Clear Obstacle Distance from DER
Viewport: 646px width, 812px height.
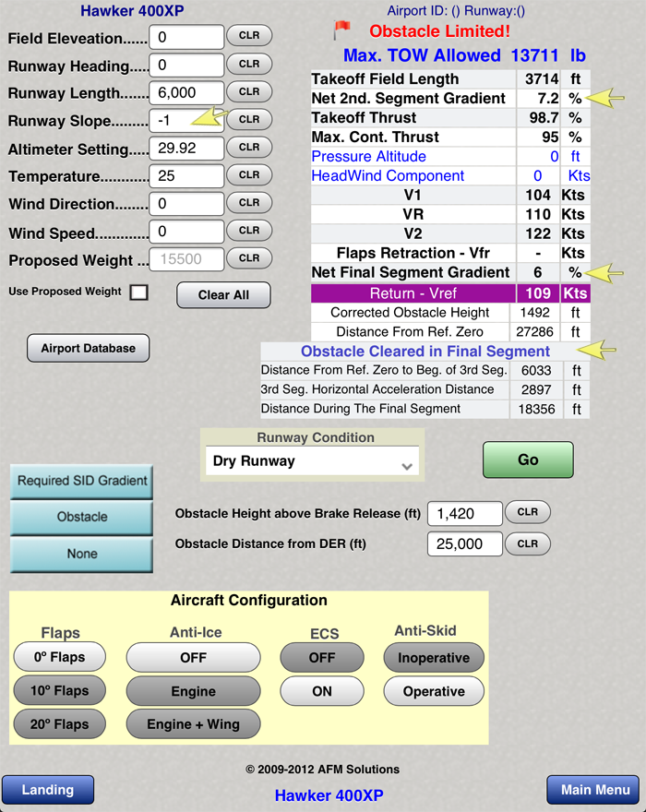pos(527,543)
